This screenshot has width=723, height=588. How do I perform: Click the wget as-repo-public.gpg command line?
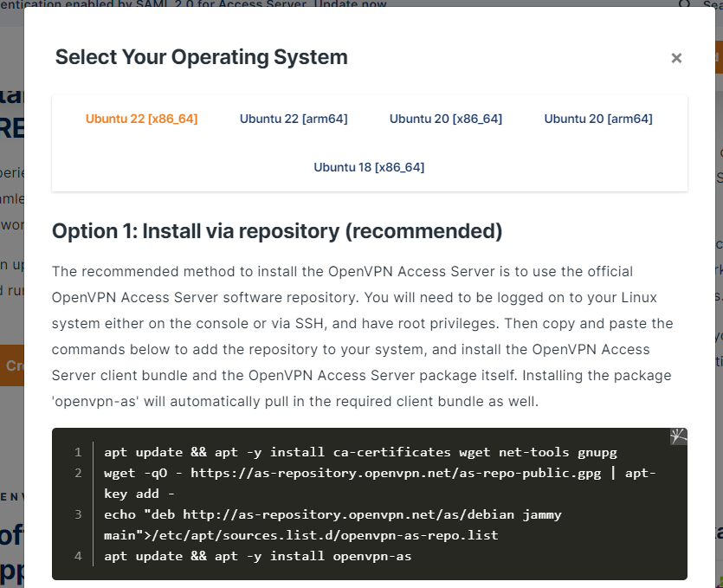(x=379, y=473)
